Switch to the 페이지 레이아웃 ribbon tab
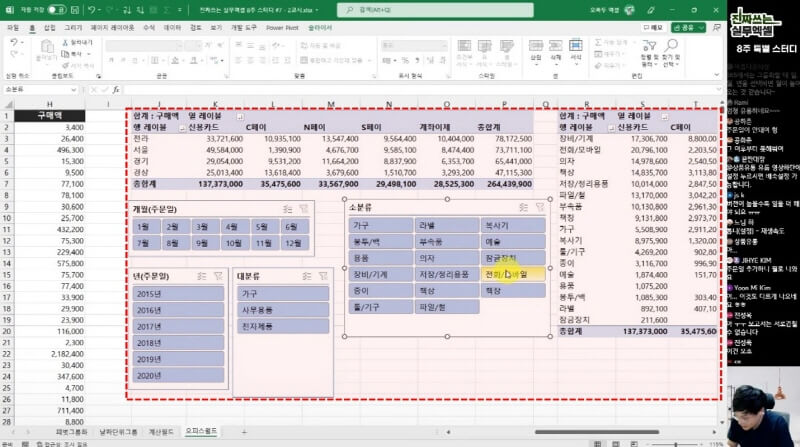Image resolution: width=800 pixels, height=447 pixels. [x=112, y=28]
